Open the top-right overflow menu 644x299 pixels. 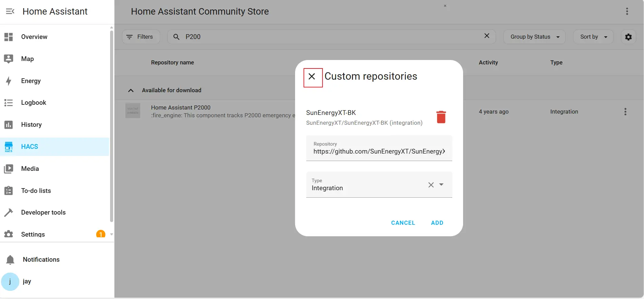(627, 12)
